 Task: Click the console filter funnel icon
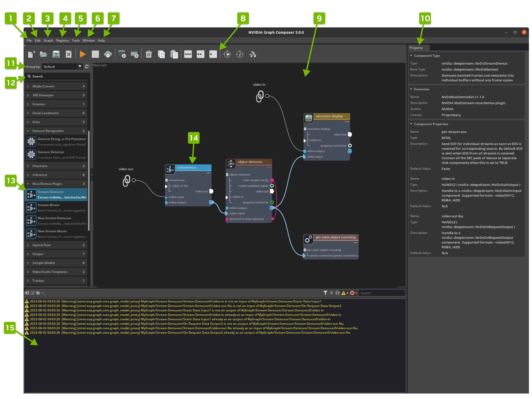tap(325, 293)
